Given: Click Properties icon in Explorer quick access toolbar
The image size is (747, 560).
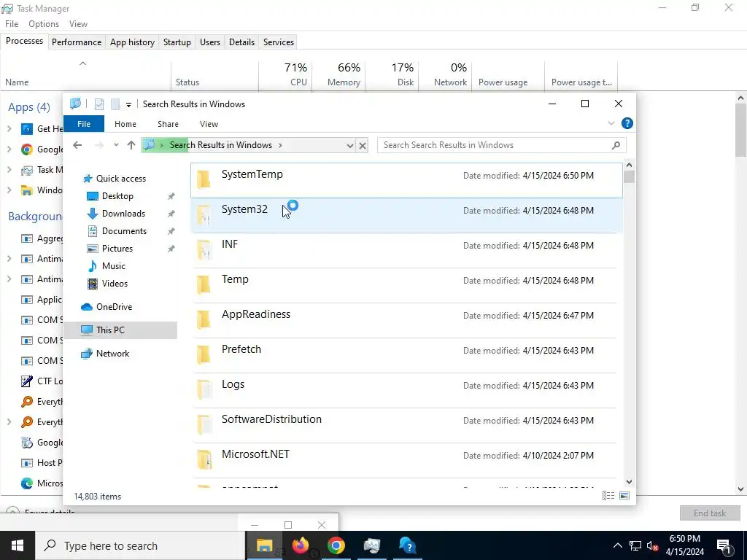Looking at the screenshot, I should 99,104.
